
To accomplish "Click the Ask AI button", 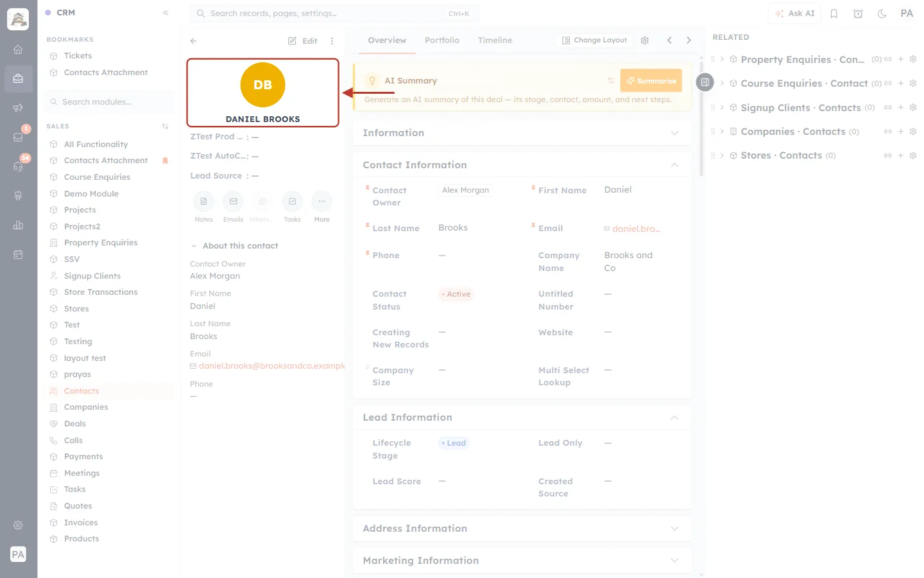I will click(x=794, y=13).
